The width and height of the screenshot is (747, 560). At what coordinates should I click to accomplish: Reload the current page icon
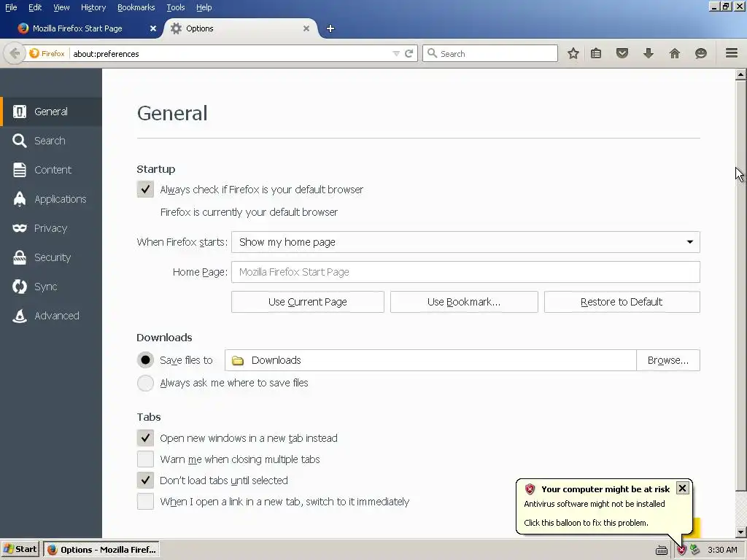409,53
